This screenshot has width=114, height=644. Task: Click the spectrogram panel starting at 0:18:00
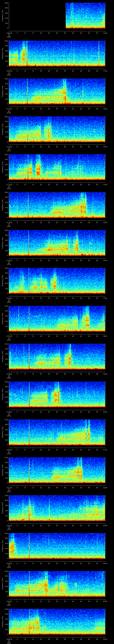tap(57, 356)
